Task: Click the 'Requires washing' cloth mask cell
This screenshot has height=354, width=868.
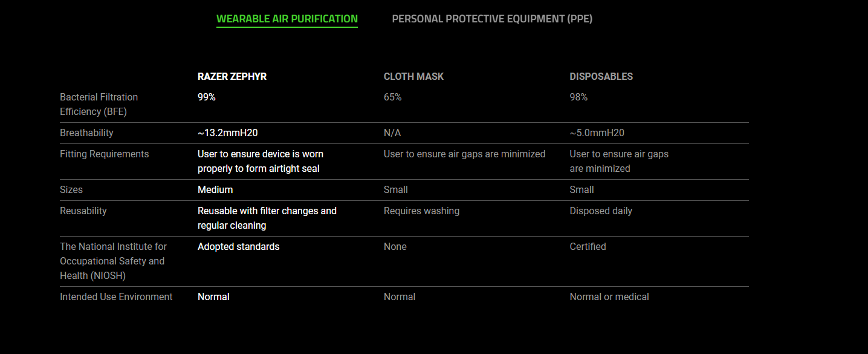Action: 421,211
